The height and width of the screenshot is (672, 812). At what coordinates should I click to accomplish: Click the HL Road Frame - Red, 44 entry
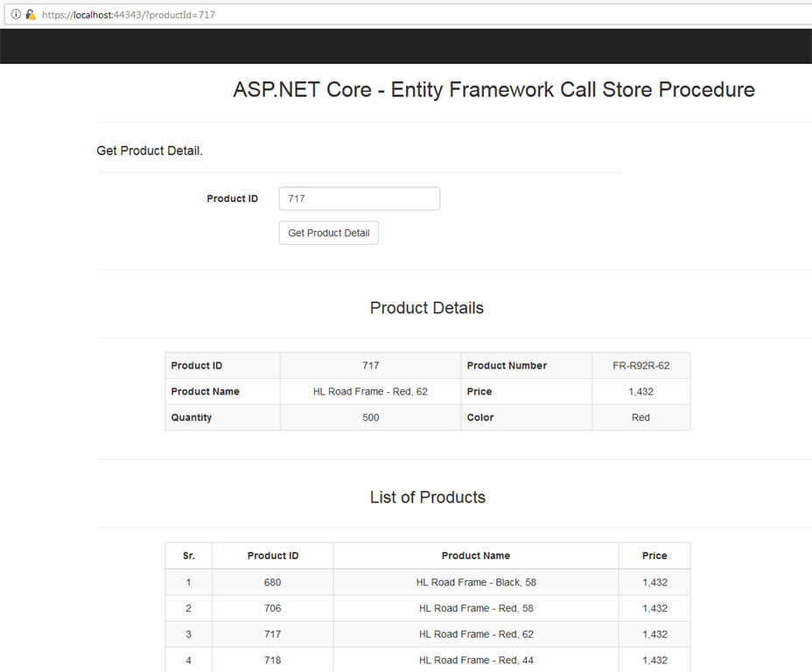click(475, 661)
